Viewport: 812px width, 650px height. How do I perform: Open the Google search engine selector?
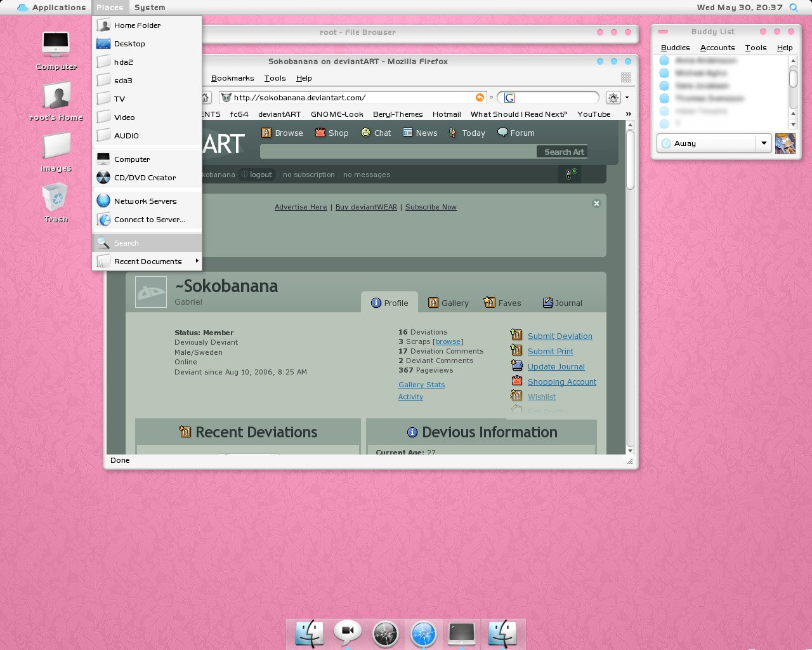(509, 98)
